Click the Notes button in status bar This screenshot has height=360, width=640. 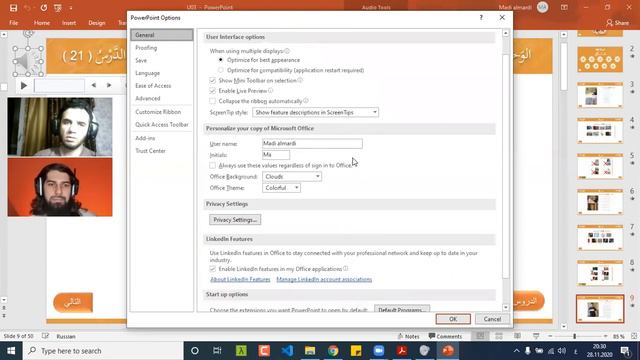pyautogui.click(x=409, y=336)
